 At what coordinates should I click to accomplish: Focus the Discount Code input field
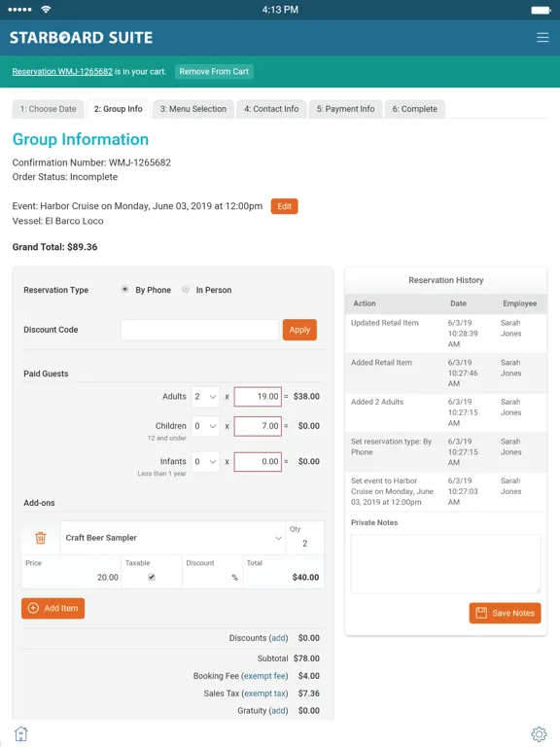point(199,330)
